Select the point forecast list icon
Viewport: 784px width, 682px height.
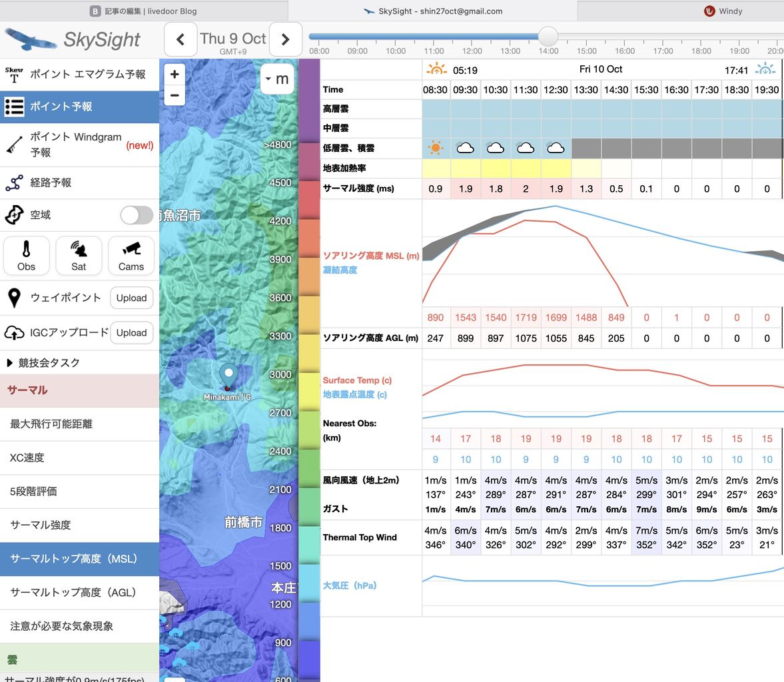pos(14,107)
